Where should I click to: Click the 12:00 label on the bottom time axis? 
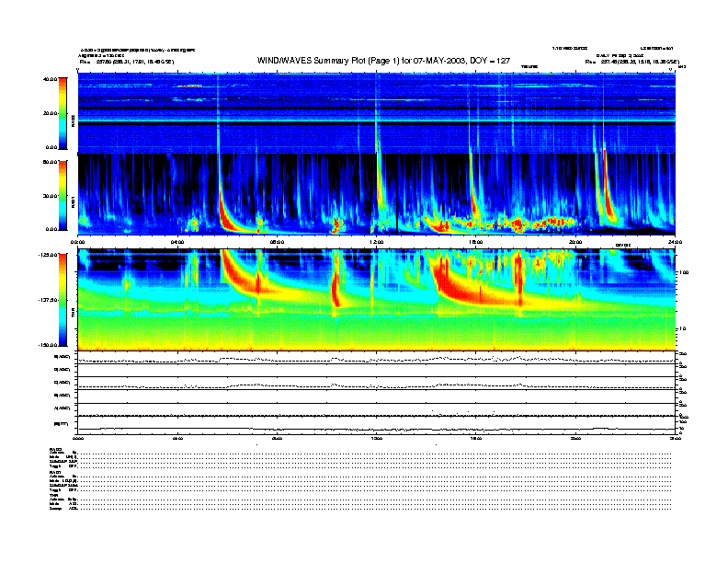click(377, 438)
